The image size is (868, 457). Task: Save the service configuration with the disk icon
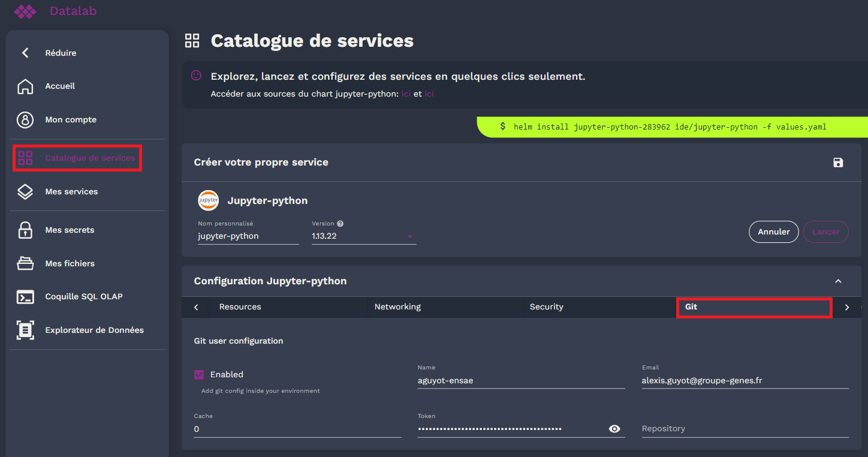coord(838,163)
